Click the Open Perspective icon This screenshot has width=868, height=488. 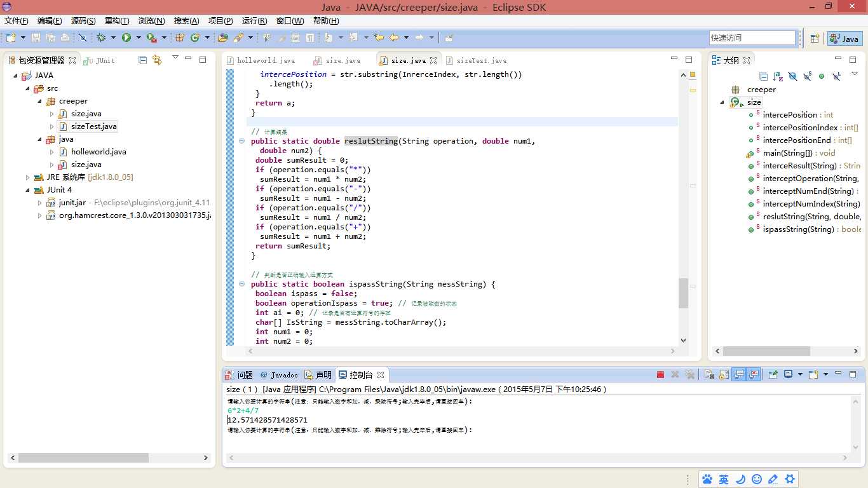tap(815, 39)
